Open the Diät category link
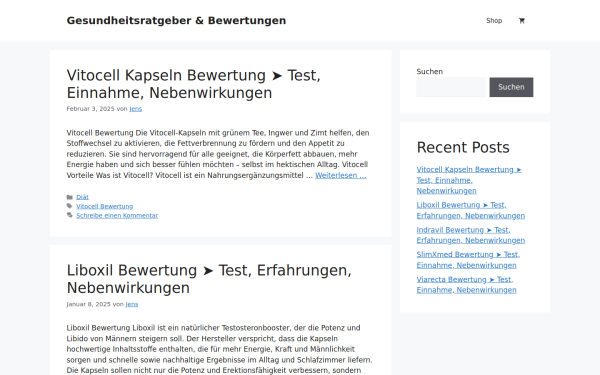The width and height of the screenshot is (600, 375). (x=82, y=197)
